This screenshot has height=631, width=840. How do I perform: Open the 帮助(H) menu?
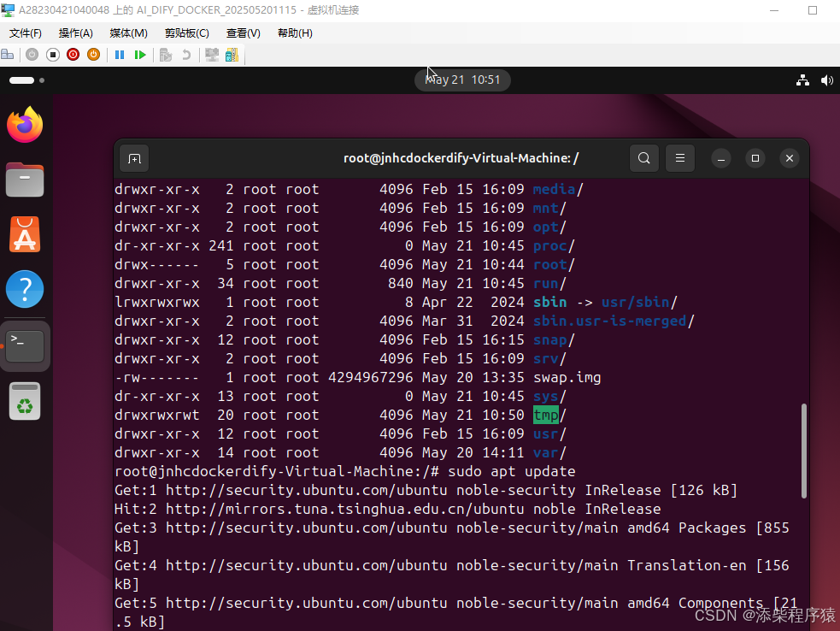[x=295, y=33]
